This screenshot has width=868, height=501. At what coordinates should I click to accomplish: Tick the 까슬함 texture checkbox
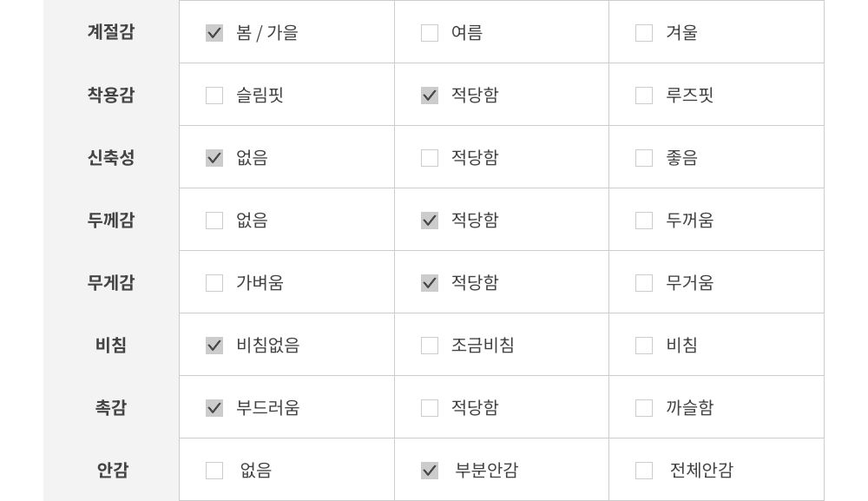644,408
